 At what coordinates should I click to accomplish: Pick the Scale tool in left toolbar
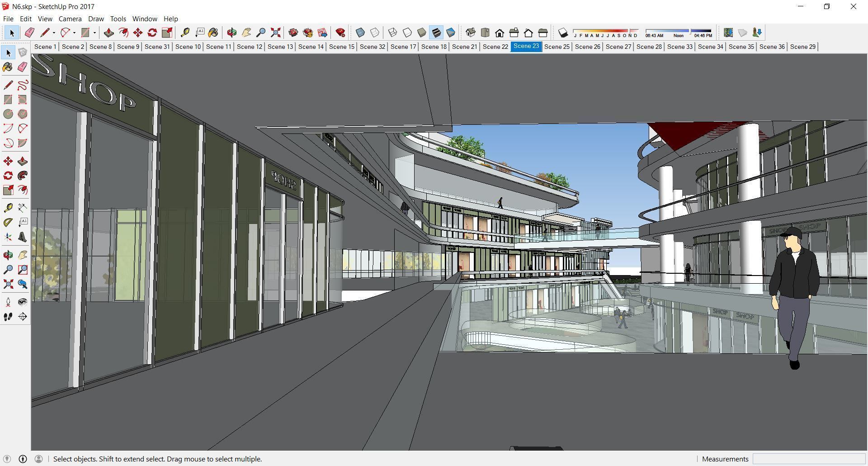click(8, 190)
